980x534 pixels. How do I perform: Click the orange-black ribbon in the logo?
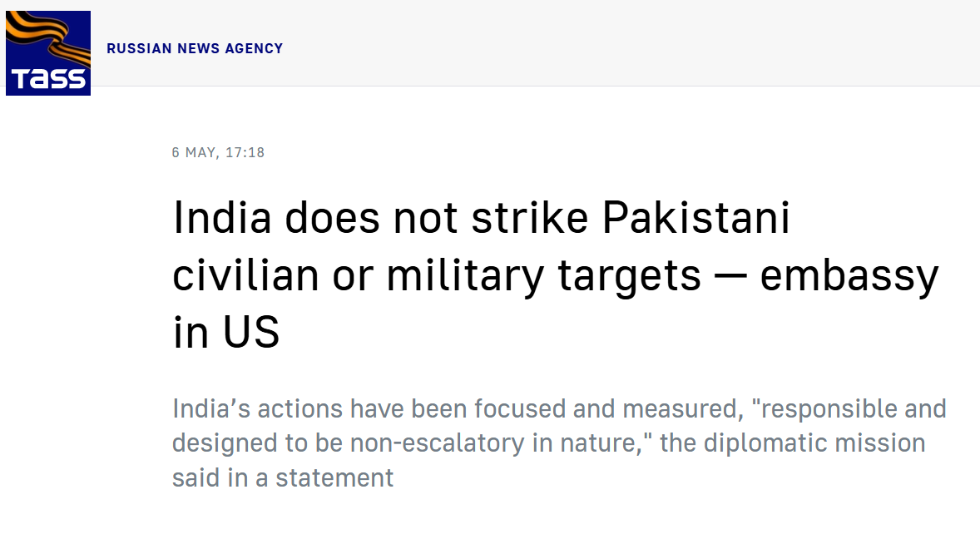tap(48, 37)
